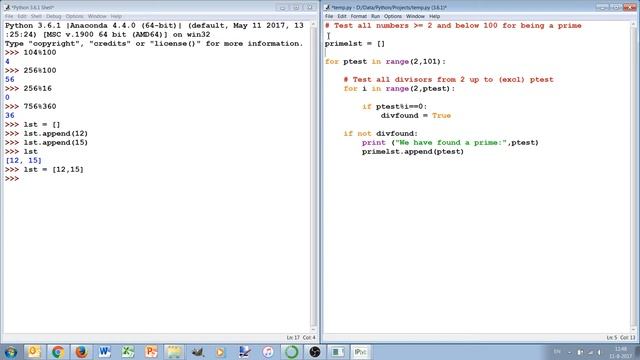640x360 pixels.
Task: Click the 'for i in range(2,ptest):' line
Action: coord(399,89)
